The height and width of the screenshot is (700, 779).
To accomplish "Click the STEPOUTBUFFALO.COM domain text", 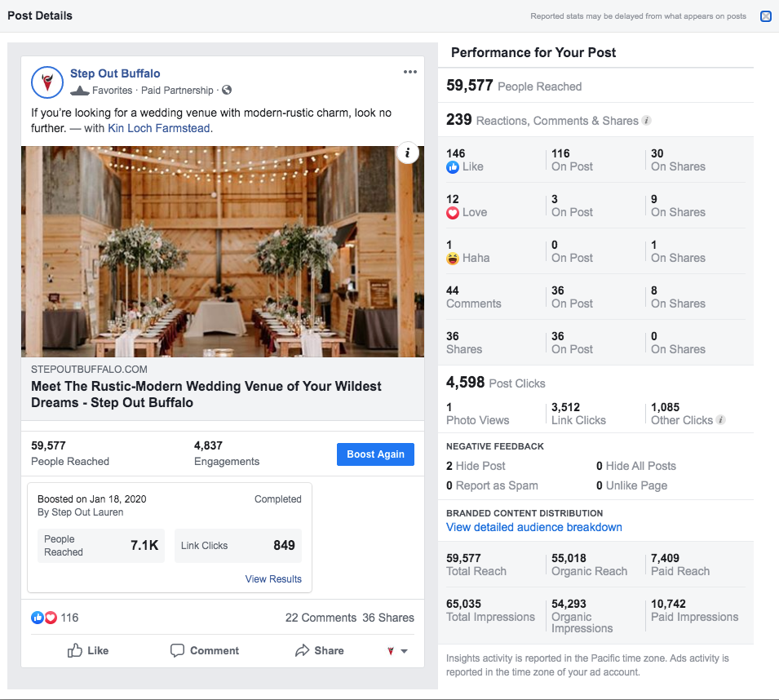I will click(89, 369).
